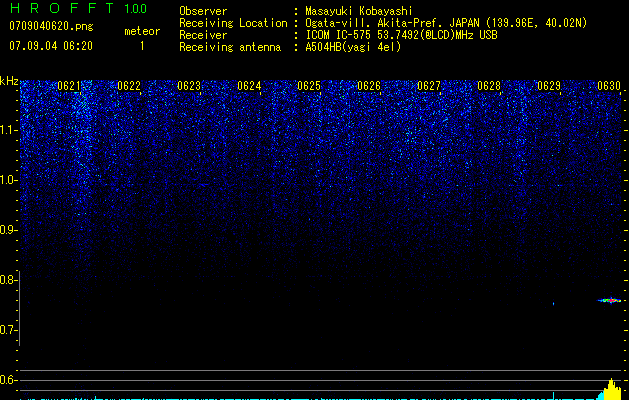The height and width of the screenshot is (400, 629).
Task: Click the 0625 time marker
Action: point(309,85)
